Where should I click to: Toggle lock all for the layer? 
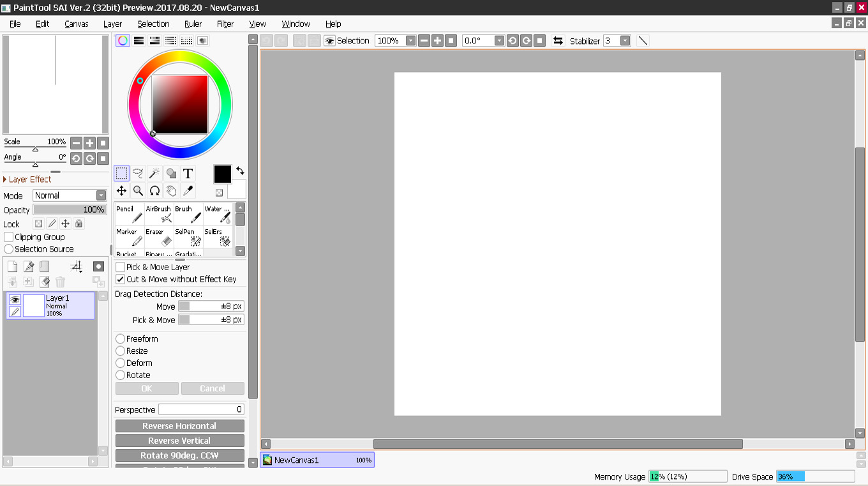click(79, 224)
